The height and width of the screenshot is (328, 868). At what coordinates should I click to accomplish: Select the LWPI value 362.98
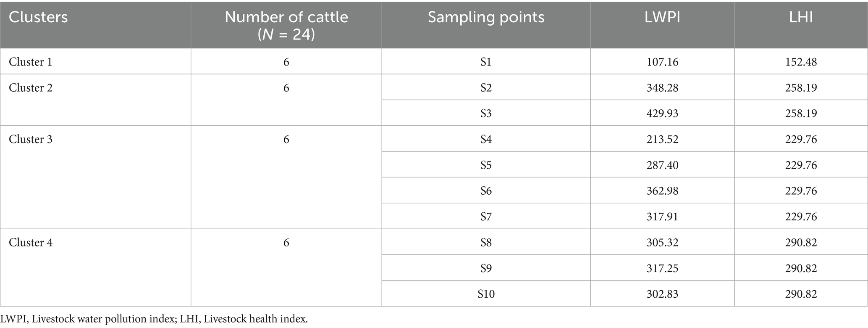[x=662, y=191]
